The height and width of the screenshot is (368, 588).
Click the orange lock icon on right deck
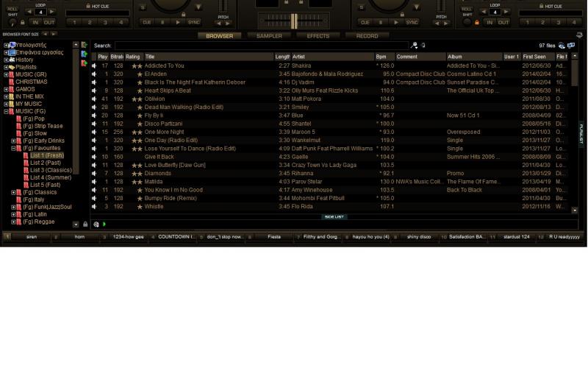[x=476, y=23]
